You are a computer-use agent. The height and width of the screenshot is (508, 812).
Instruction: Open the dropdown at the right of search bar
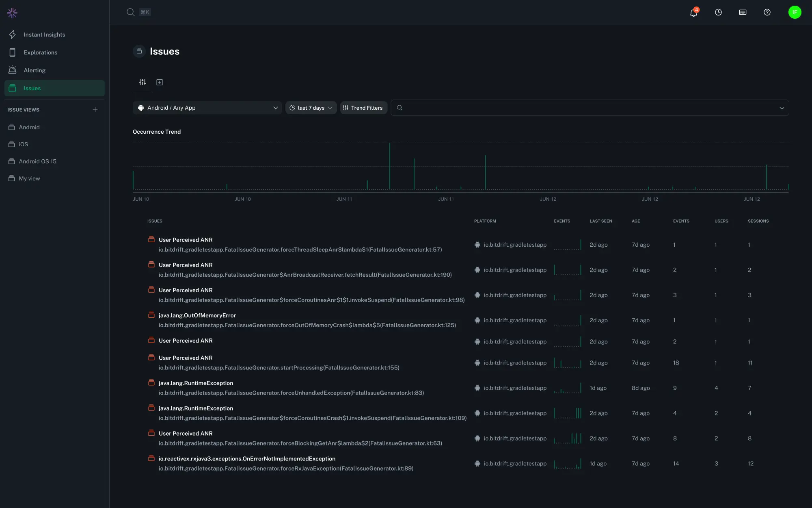tap(782, 108)
